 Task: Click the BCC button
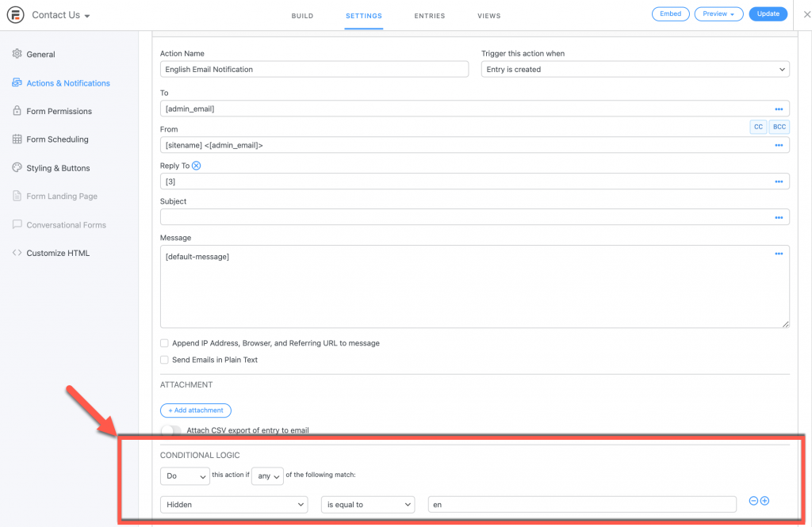[779, 127]
